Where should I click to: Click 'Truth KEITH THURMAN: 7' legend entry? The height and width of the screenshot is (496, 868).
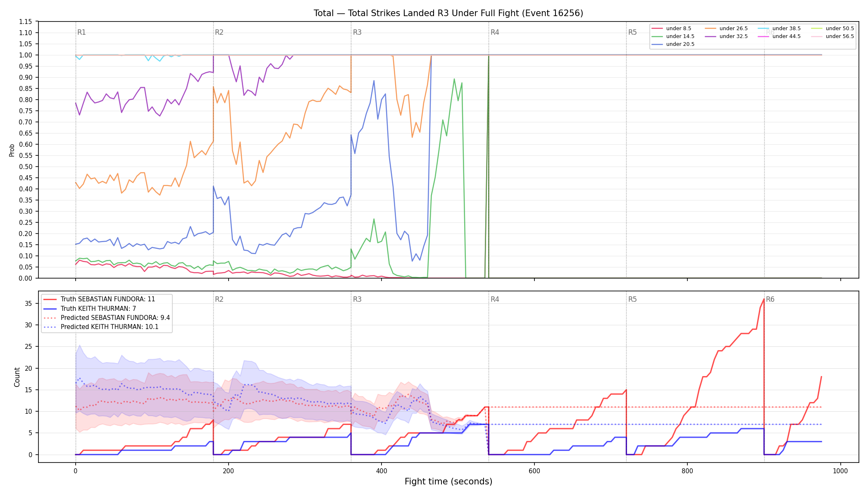[90, 309]
